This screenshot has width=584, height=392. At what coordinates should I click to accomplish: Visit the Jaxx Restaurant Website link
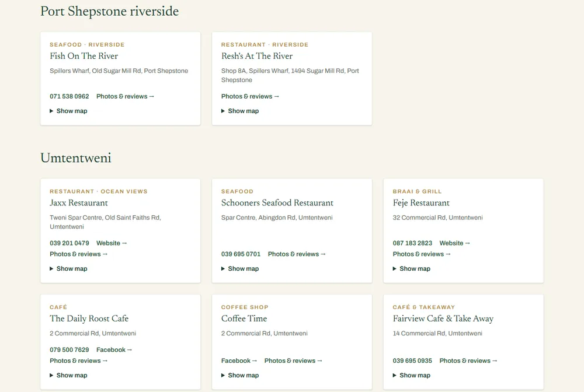tap(112, 243)
